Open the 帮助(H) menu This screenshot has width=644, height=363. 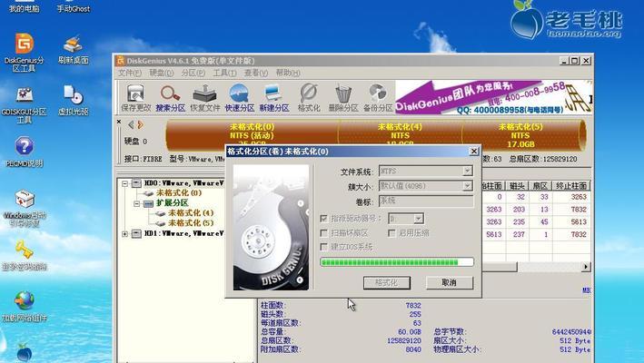[288, 73]
